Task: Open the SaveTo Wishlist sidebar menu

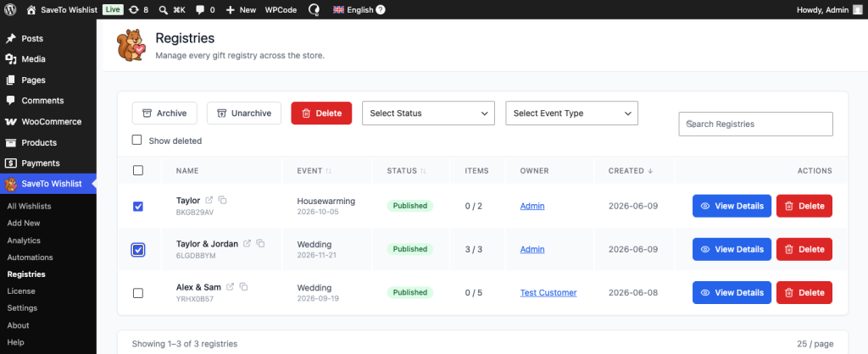Action: (x=48, y=184)
